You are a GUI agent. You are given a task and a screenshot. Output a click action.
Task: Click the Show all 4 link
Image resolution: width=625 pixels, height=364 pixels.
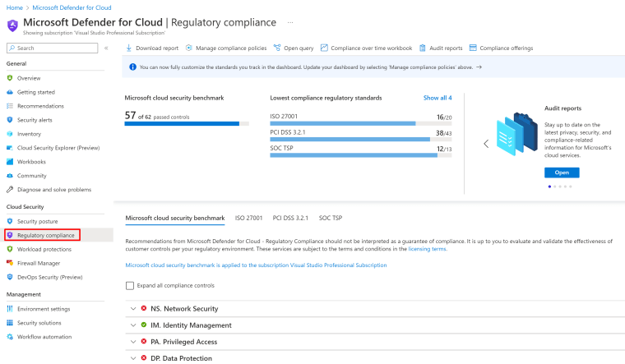coord(437,98)
